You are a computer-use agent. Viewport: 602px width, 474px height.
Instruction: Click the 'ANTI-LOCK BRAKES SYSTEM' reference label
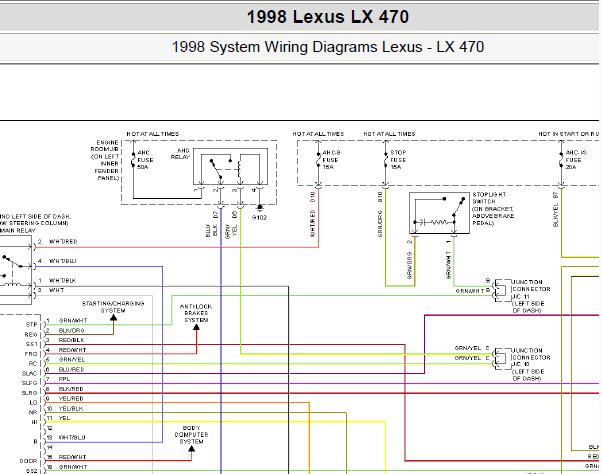coord(196,313)
